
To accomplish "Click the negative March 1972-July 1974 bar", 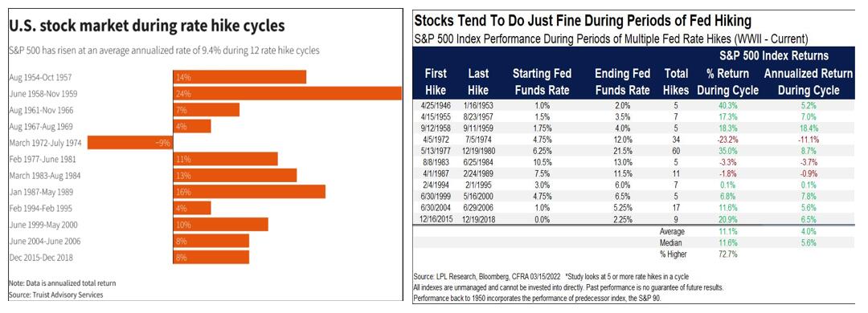I will pos(130,143).
